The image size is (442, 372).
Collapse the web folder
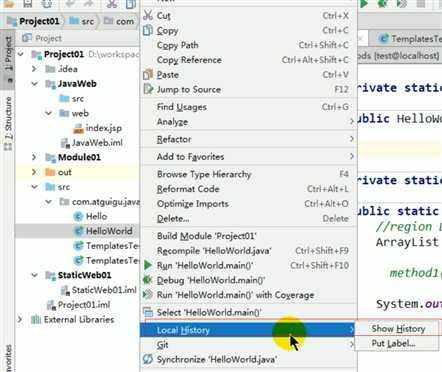click(49, 113)
